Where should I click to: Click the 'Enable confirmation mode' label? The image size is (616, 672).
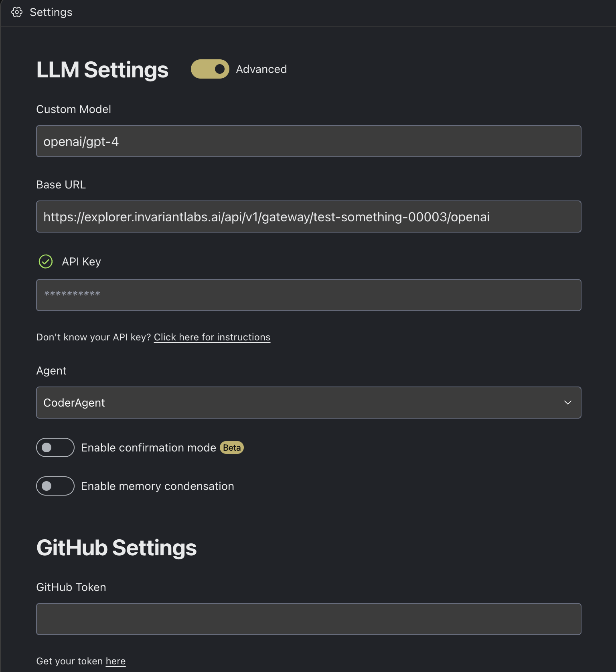point(148,447)
